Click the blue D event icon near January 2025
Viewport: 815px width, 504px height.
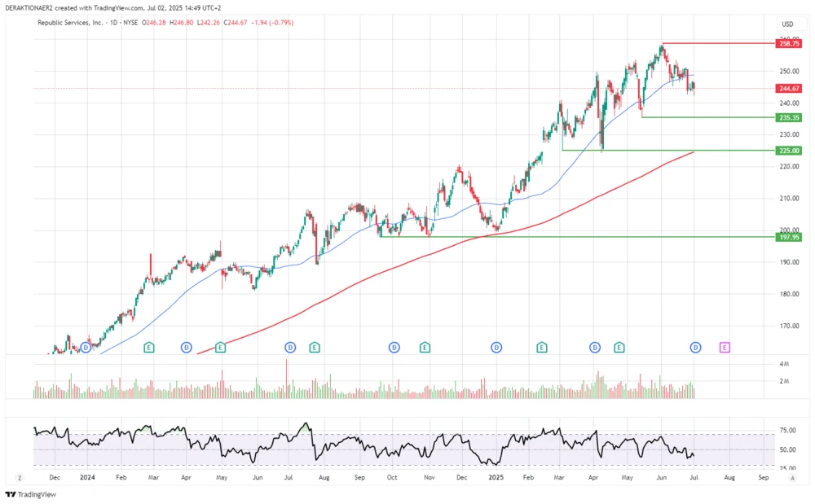tap(496, 347)
